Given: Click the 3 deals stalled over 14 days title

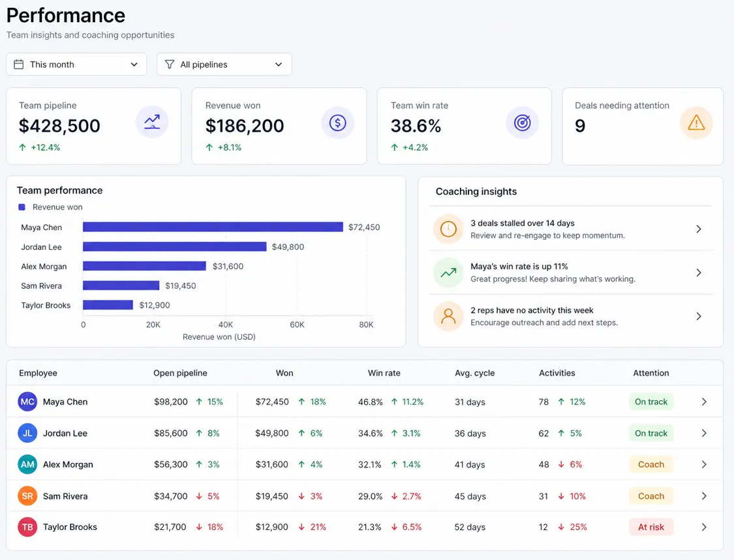Looking at the screenshot, I should [x=523, y=223].
